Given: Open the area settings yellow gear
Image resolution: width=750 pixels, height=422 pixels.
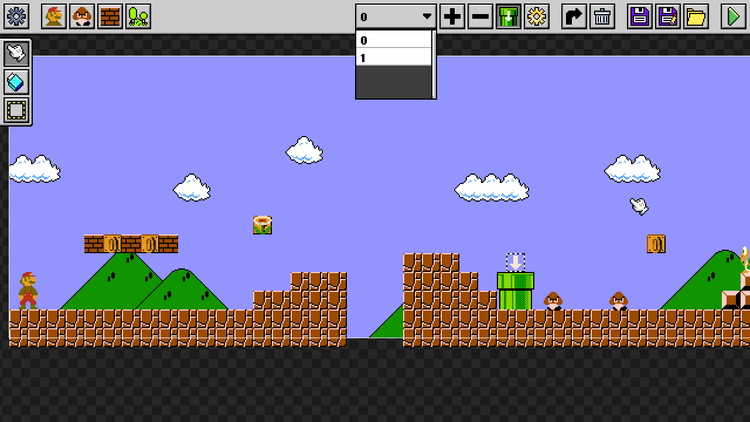Looking at the screenshot, I should click(537, 16).
